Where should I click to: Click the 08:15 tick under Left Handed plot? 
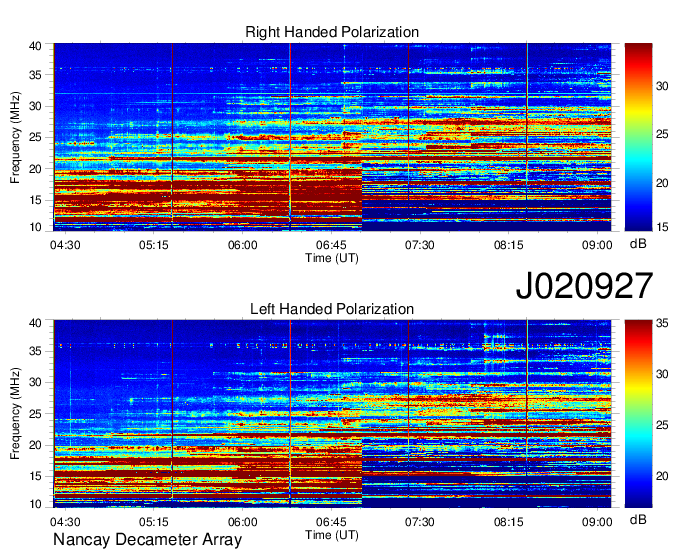(508, 522)
